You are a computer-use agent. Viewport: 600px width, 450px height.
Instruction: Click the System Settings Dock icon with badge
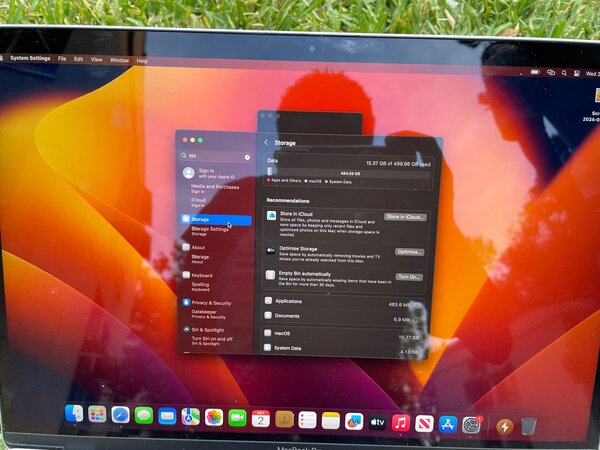471,425
